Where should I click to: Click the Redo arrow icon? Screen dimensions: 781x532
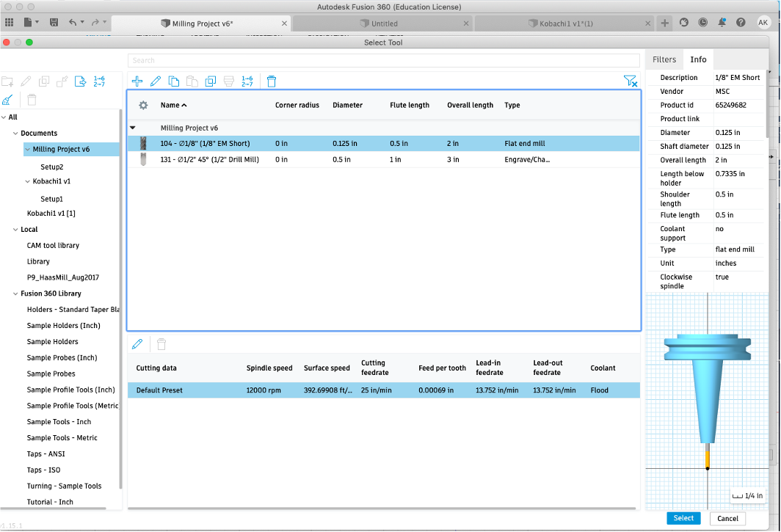(x=95, y=23)
